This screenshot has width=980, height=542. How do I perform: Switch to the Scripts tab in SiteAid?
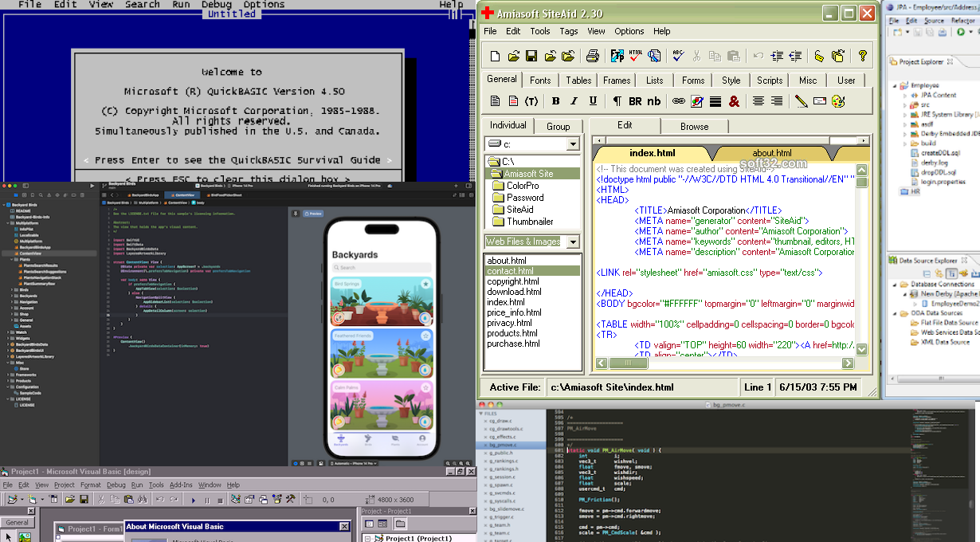770,81
